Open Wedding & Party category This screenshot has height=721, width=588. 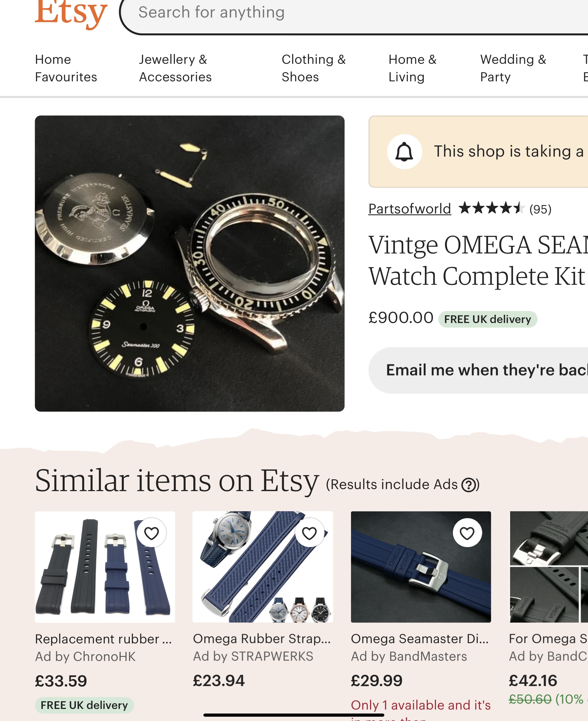513,68
